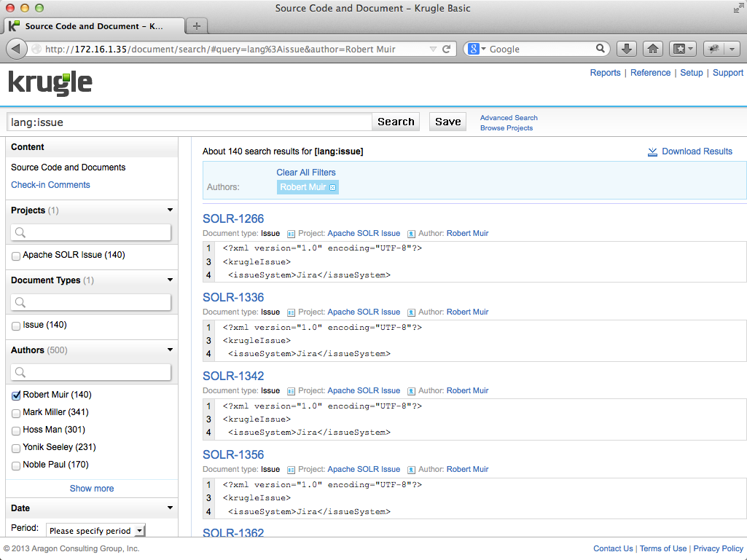Image resolution: width=747 pixels, height=560 pixels.
Task: Click the Search button
Action: [396, 122]
